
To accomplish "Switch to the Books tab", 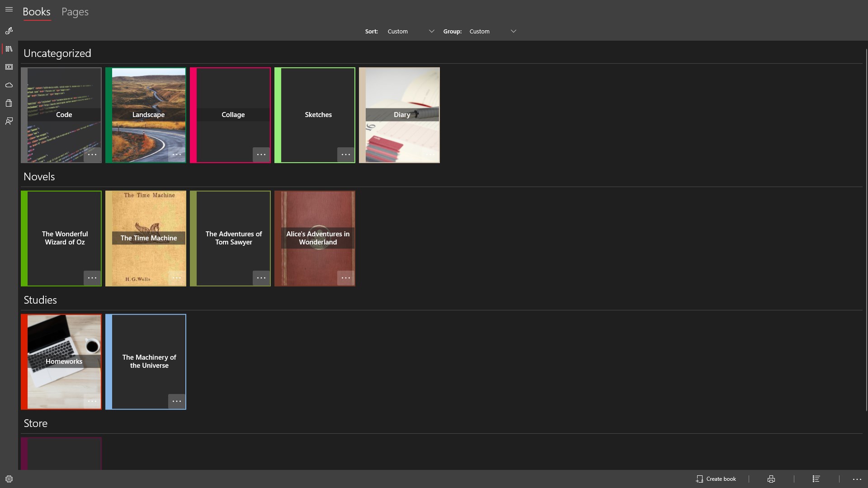I will [37, 12].
